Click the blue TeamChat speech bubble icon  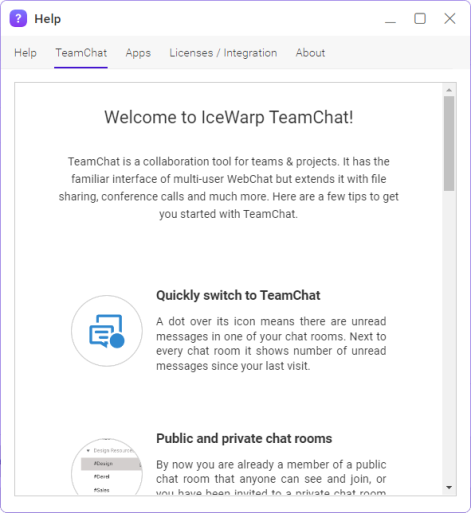coord(106,330)
